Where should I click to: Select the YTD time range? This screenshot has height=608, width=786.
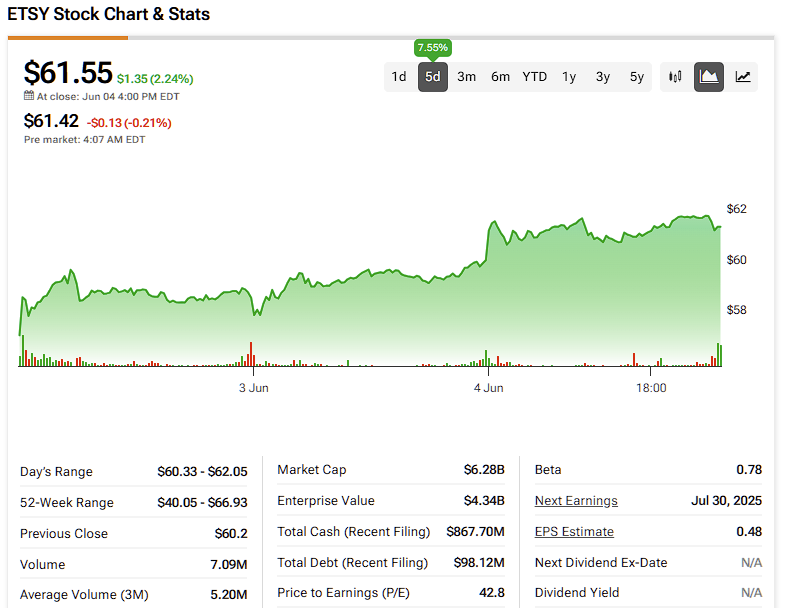[x=534, y=77]
